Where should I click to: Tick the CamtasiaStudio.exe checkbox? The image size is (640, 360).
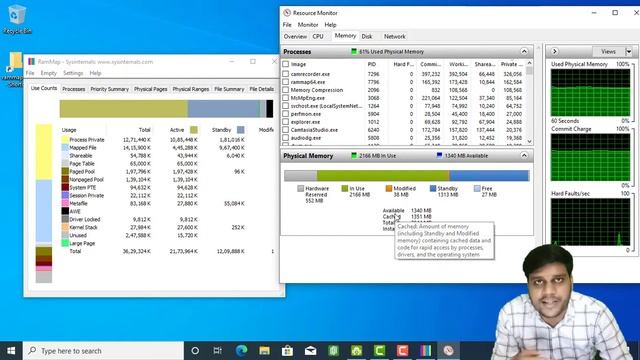pyautogui.click(x=286, y=130)
